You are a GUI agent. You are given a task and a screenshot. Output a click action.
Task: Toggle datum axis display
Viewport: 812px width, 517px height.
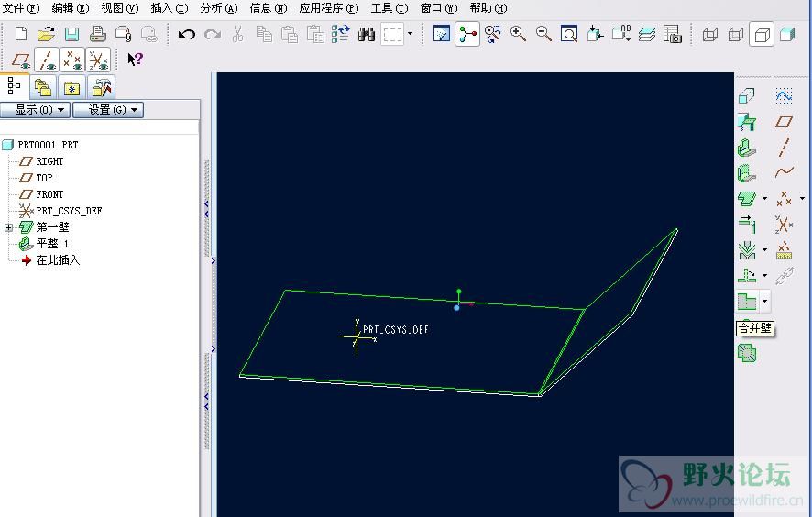coord(47,60)
